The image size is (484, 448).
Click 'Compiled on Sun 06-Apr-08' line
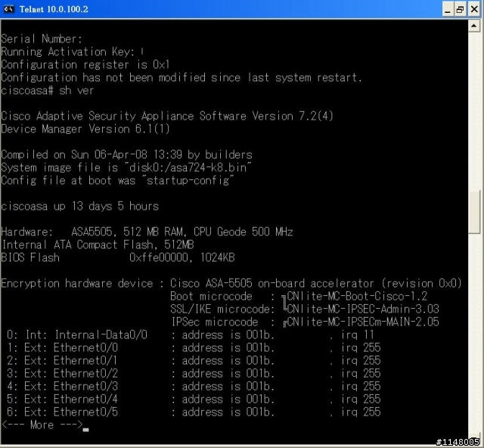point(126,154)
